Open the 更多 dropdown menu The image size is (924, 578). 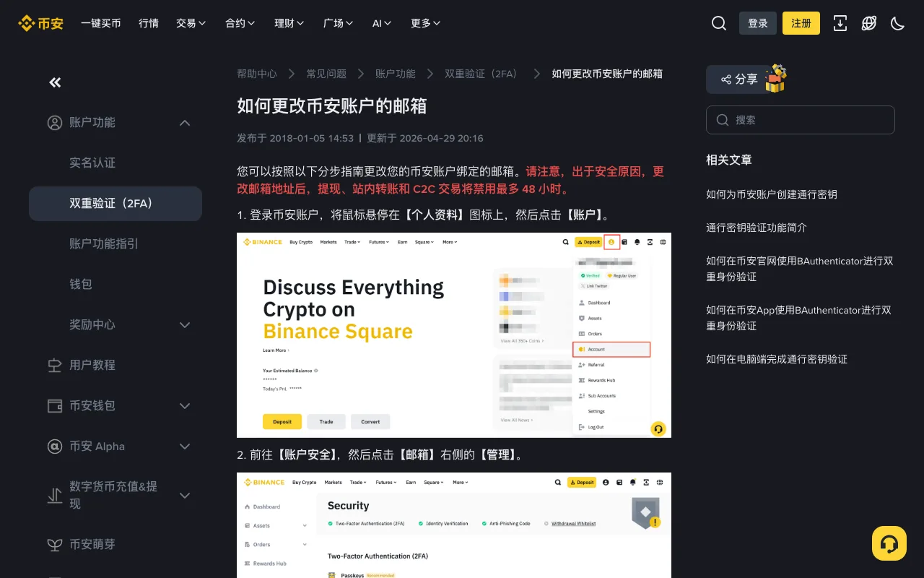(426, 23)
